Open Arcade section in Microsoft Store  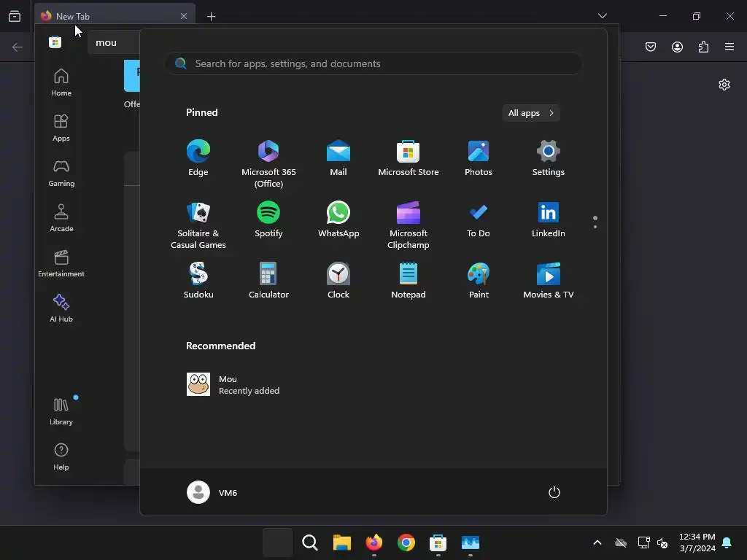point(61,218)
